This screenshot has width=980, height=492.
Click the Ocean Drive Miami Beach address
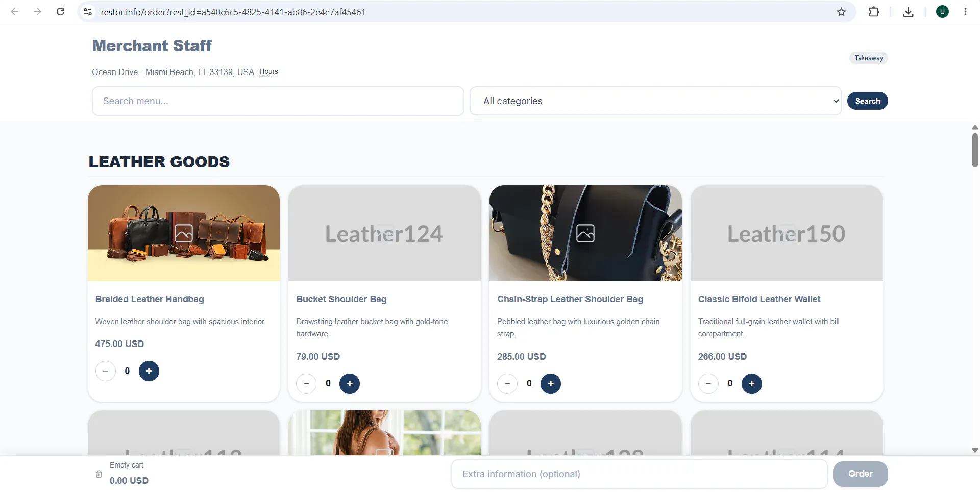pyautogui.click(x=173, y=72)
